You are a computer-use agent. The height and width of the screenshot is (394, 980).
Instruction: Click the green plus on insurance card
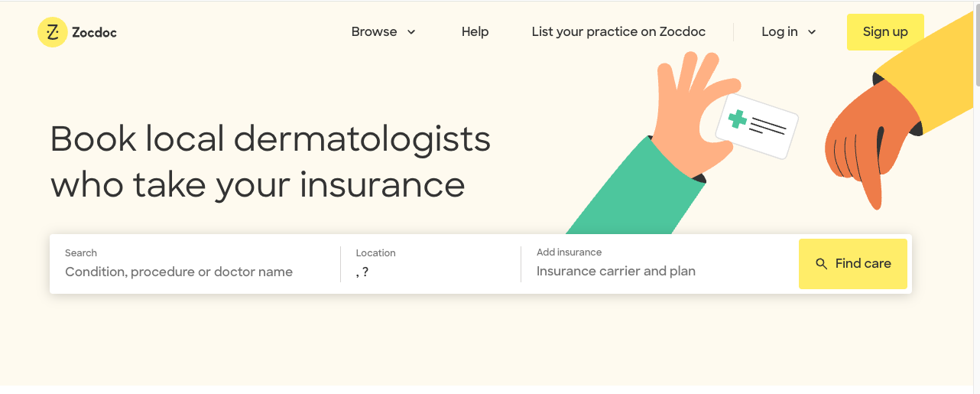(738, 119)
